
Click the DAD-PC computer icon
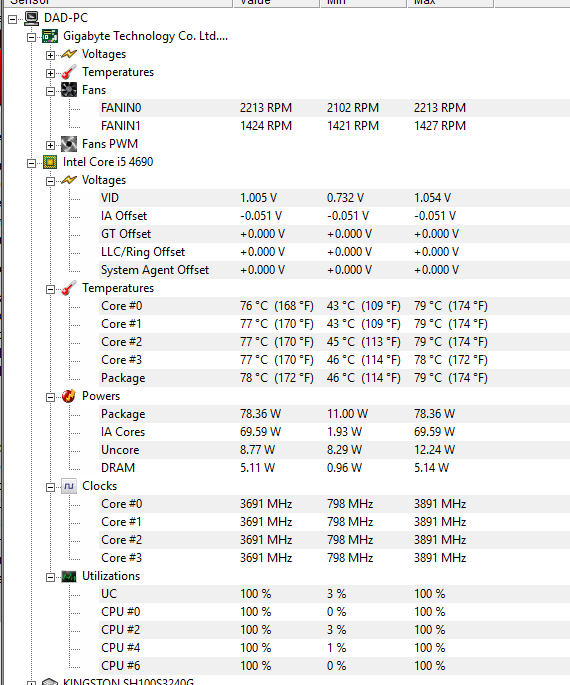[x=31, y=18]
